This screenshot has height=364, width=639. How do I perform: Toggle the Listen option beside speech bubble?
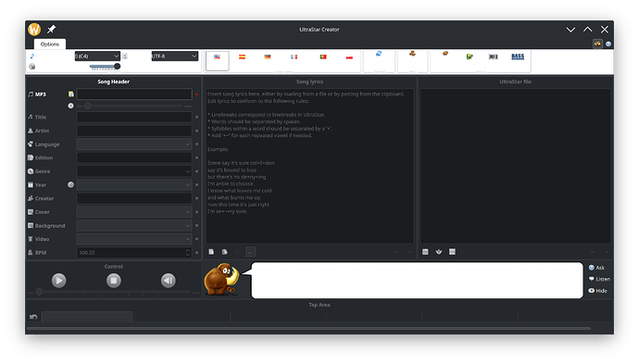pos(599,279)
